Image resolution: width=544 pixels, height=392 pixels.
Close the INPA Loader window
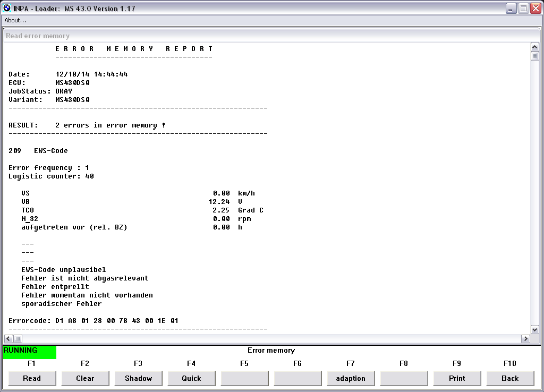(x=535, y=8)
